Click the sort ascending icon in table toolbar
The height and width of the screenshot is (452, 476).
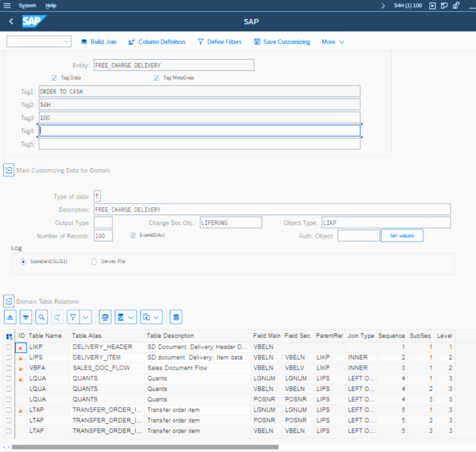(10, 317)
